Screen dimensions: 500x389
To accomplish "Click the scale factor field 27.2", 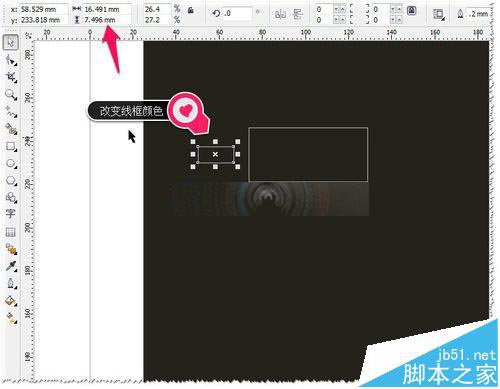I will coord(157,20).
